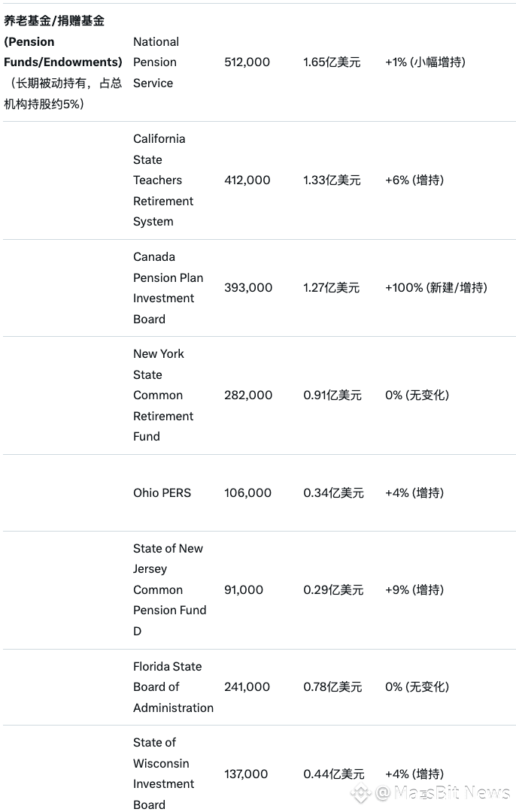Click the 0.34亿美元 value for Ohio PERS
The image size is (516, 812).
coord(333,493)
